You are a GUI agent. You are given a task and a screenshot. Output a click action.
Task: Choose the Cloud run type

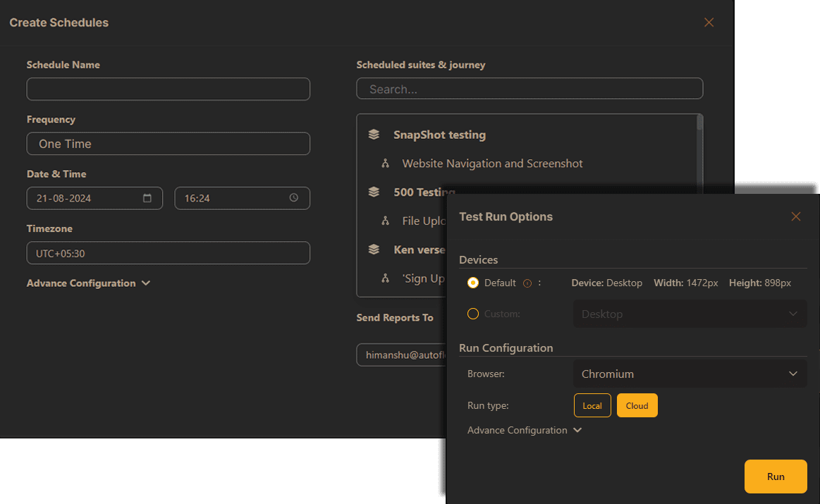pos(637,406)
